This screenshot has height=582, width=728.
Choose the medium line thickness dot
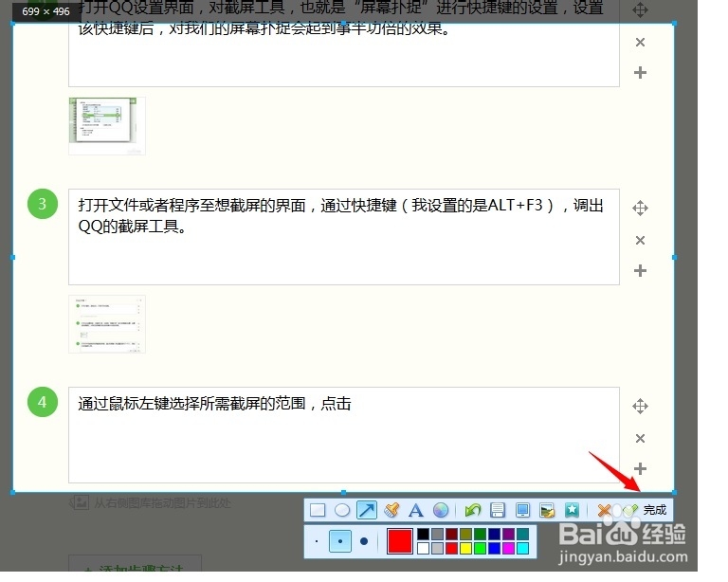(340, 541)
